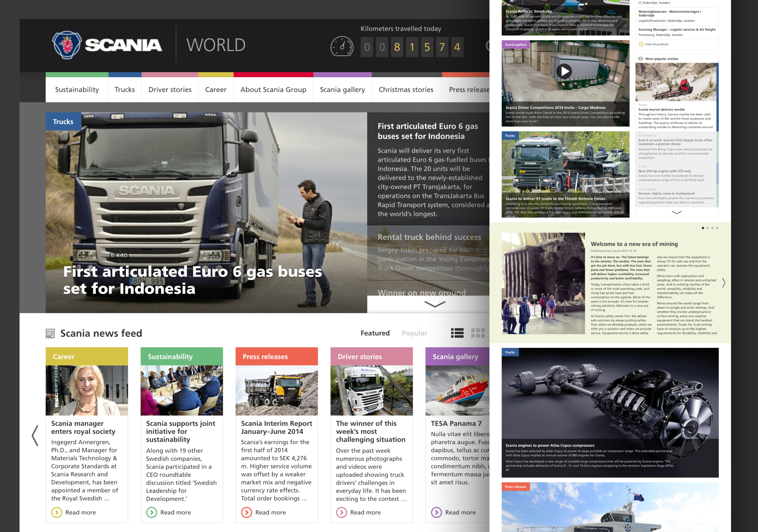
Task: Click Read more arrow icon on TESA Panama 7 card
Action: [x=436, y=512]
